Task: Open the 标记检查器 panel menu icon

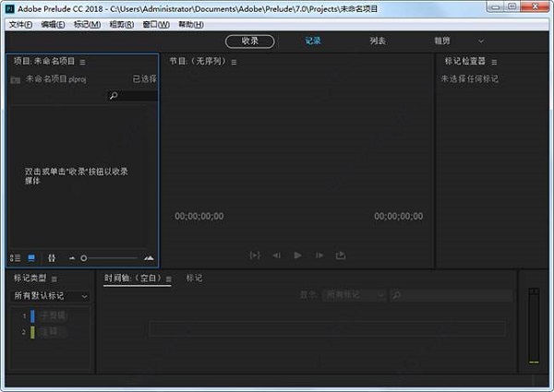Action: [x=494, y=62]
